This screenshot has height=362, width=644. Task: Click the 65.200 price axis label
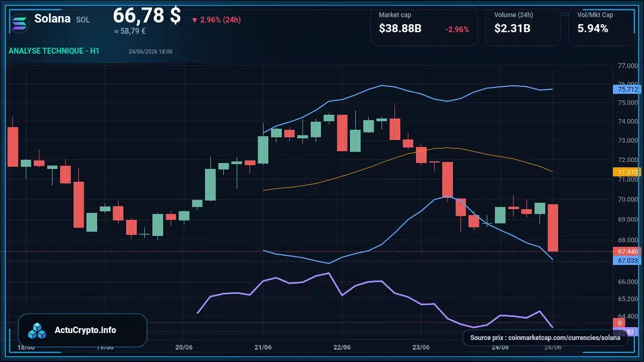pyautogui.click(x=627, y=299)
